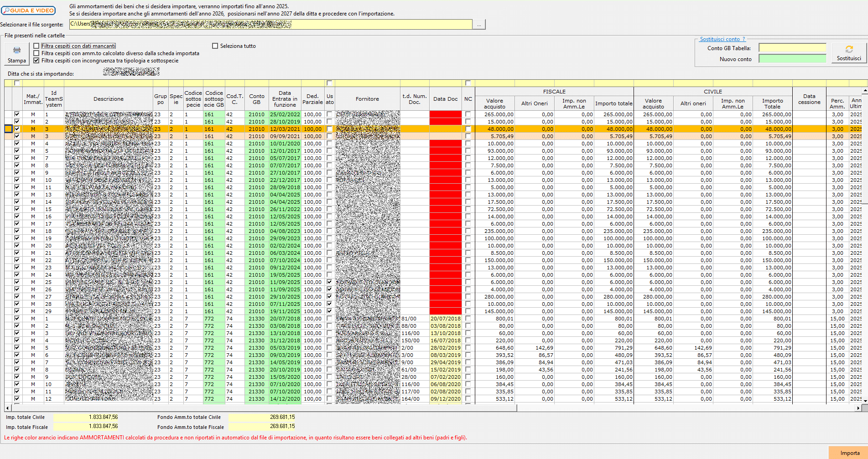
Task: Select the cell with value 235.000,00 in Valore acquisto Fiscale
Action: coord(495,231)
